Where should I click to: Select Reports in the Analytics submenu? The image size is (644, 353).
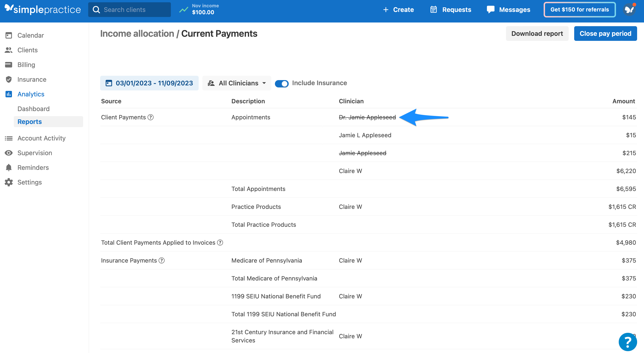point(29,122)
